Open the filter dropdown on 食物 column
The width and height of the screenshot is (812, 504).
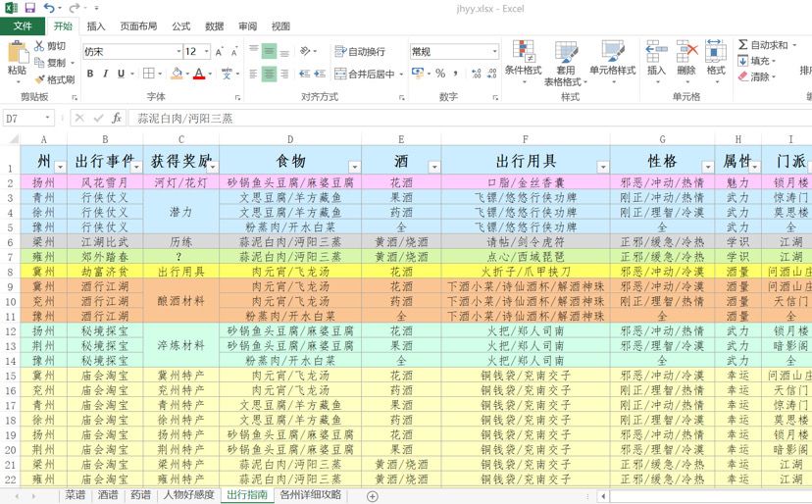(x=354, y=167)
